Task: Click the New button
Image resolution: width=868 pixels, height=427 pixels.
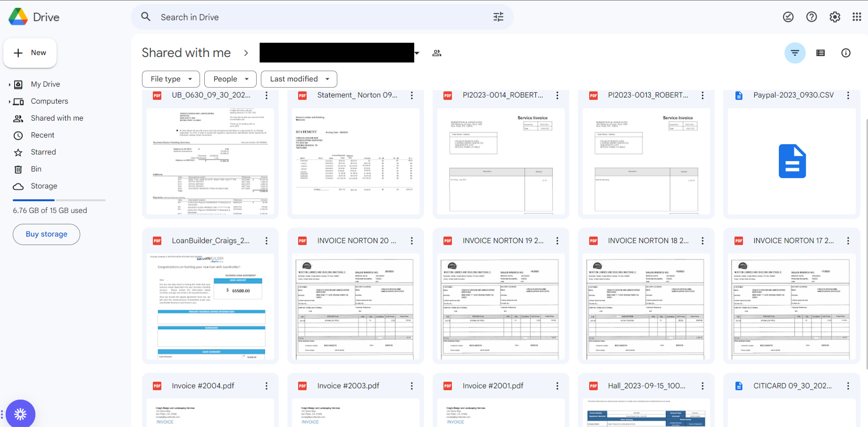Action: [x=30, y=53]
